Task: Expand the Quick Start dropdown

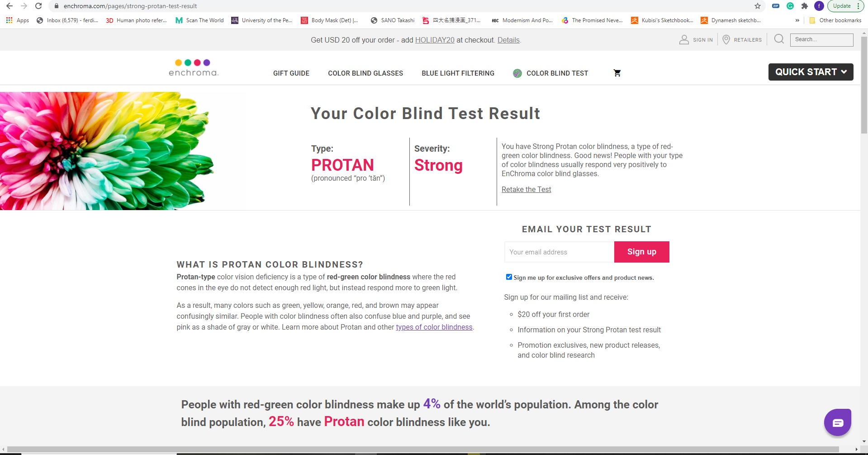Action: (811, 72)
